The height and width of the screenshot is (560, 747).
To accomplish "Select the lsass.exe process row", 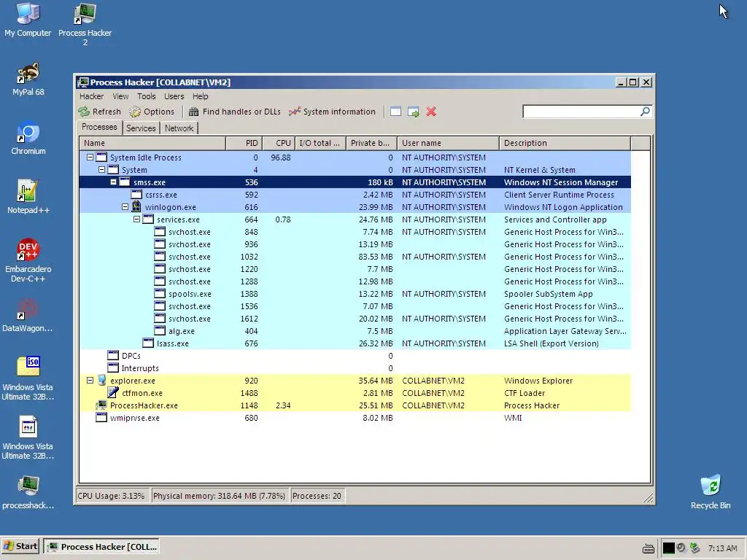I will pyautogui.click(x=355, y=343).
